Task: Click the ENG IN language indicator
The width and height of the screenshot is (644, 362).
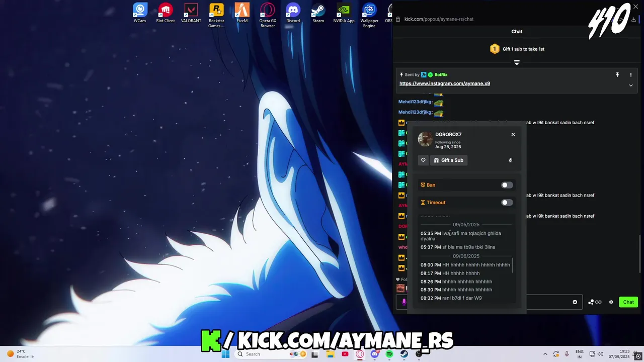Action: [x=580, y=354]
